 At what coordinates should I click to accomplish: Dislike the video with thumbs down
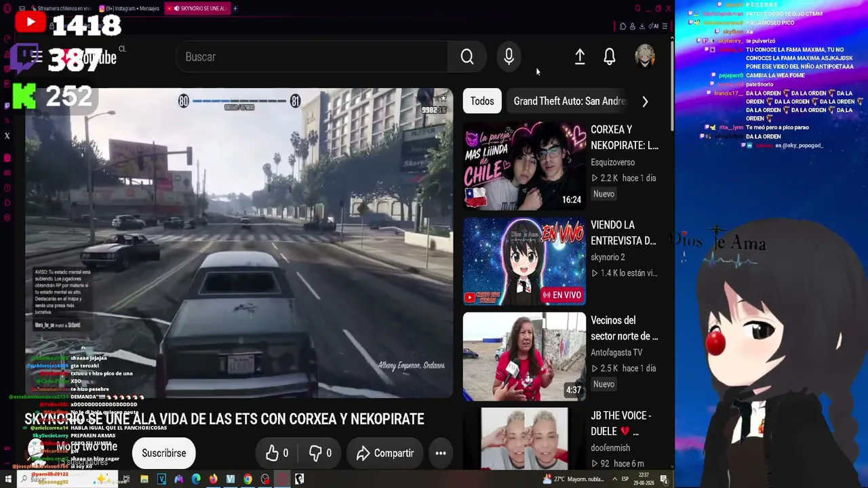tap(320, 453)
